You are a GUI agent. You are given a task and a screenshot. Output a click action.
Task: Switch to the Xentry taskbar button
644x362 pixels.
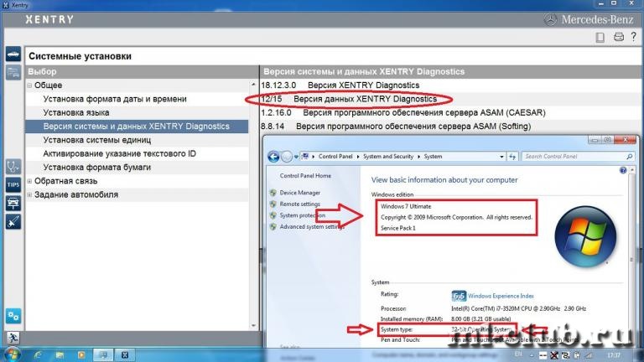click(x=125, y=354)
